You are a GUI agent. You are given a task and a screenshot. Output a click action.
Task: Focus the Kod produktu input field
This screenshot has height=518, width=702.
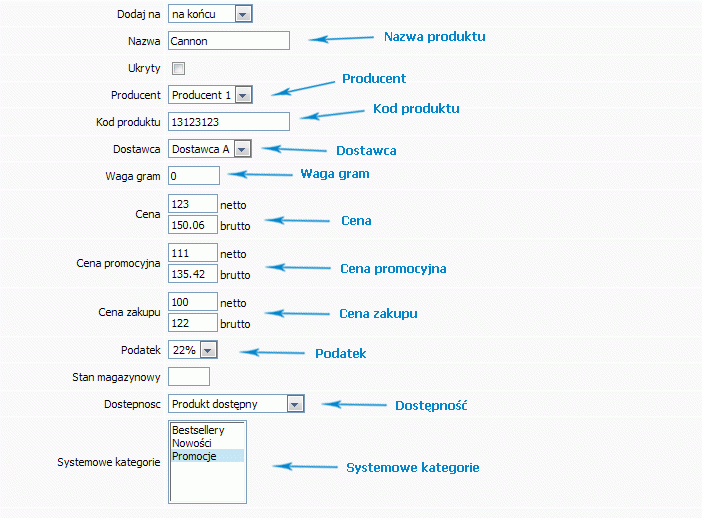tap(229, 122)
